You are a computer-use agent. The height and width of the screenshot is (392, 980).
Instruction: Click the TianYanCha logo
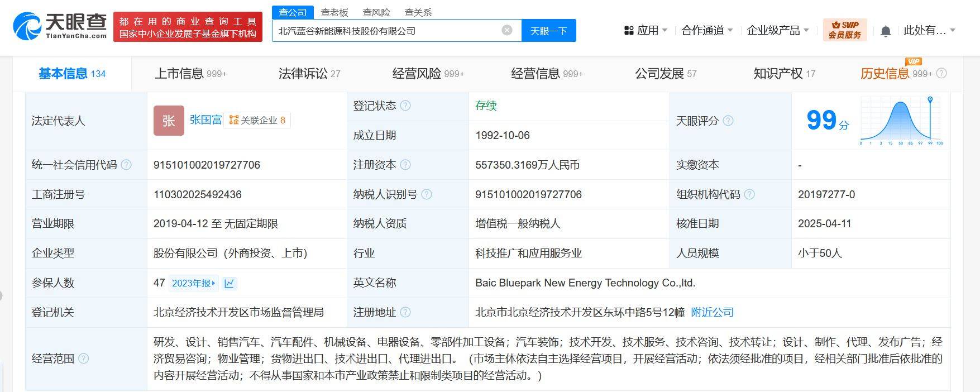[60, 26]
